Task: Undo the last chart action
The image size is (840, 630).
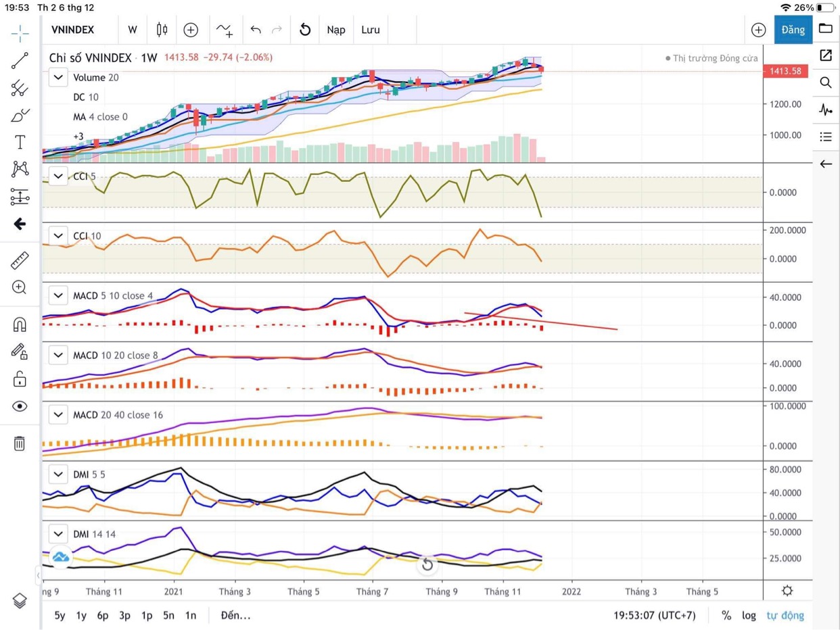Action: [x=255, y=30]
